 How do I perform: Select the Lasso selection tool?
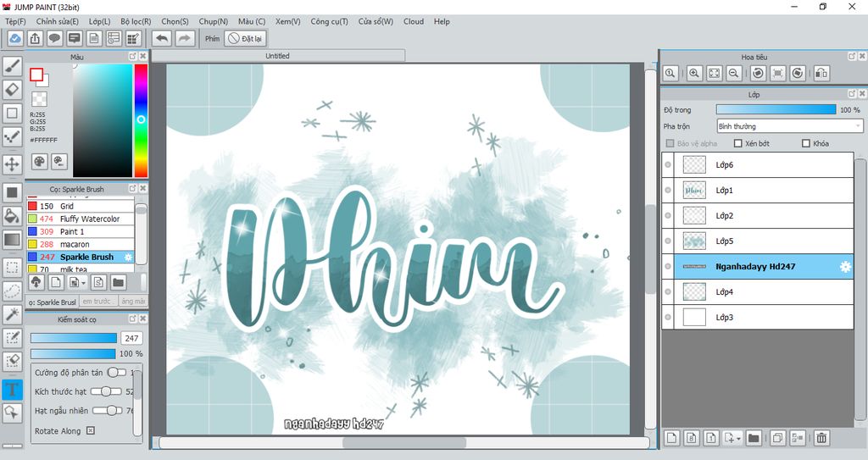(x=12, y=291)
